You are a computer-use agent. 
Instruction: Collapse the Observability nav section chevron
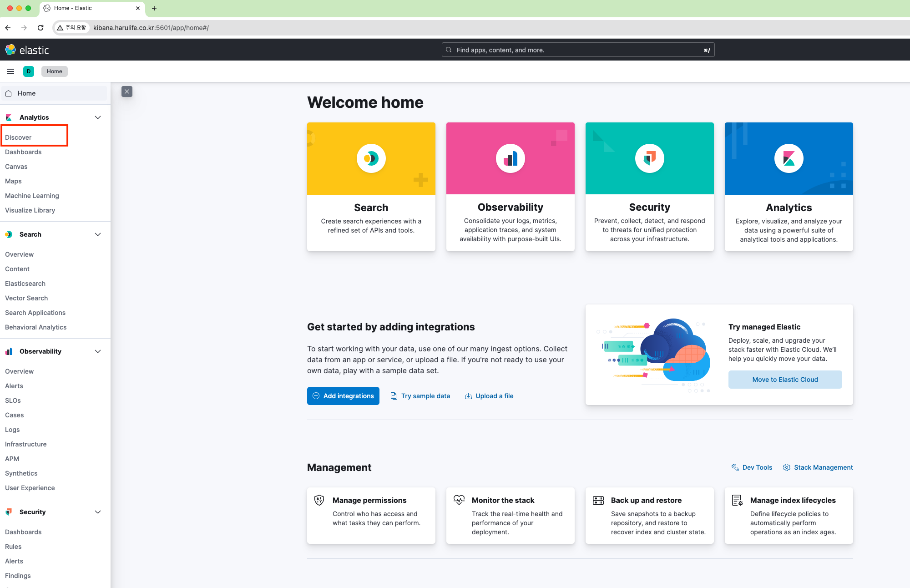pyautogui.click(x=98, y=351)
